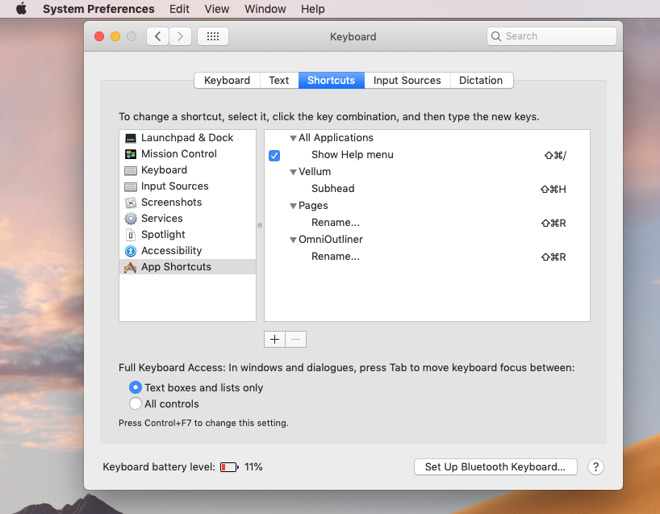Select Screenshots in the list

188,202
